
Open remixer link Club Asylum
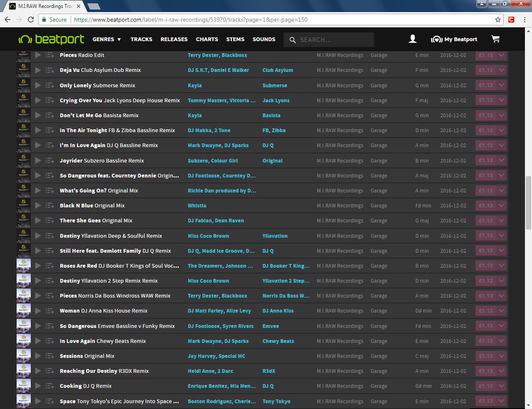[278, 70]
